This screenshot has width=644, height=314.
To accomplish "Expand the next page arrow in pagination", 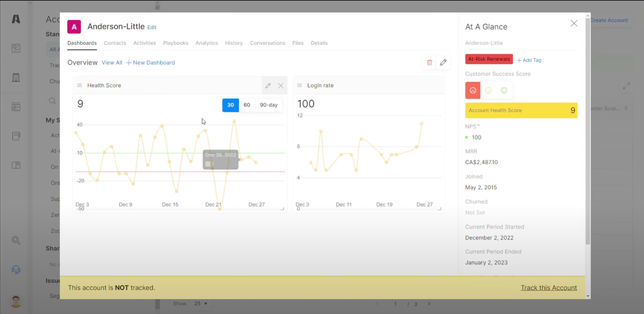I will click(429, 303).
